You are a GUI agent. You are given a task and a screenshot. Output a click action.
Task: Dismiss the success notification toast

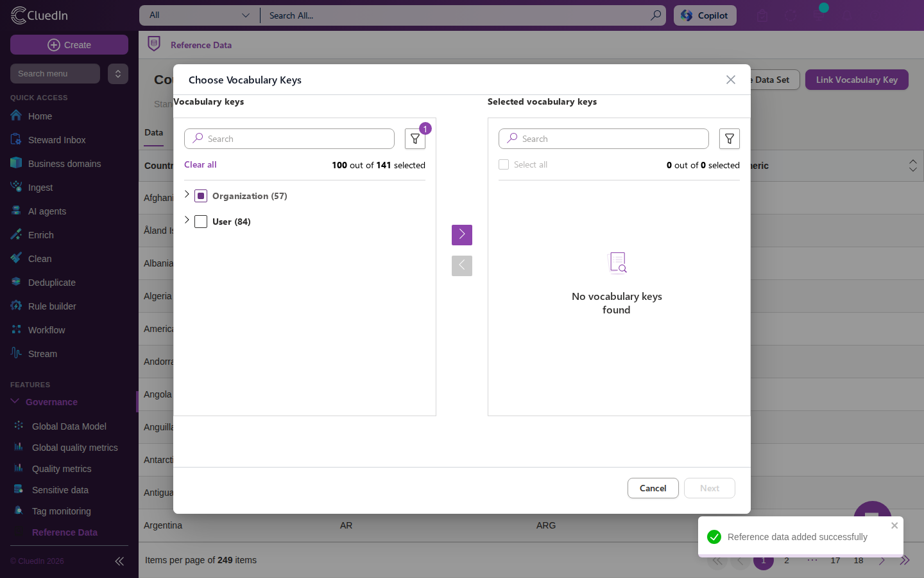[894, 525]
